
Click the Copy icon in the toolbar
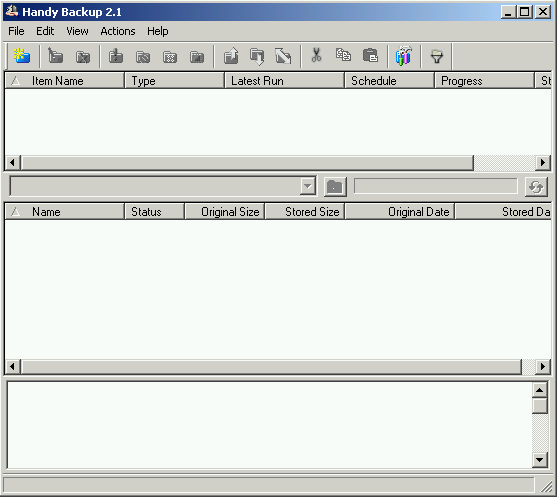point(343,55)
